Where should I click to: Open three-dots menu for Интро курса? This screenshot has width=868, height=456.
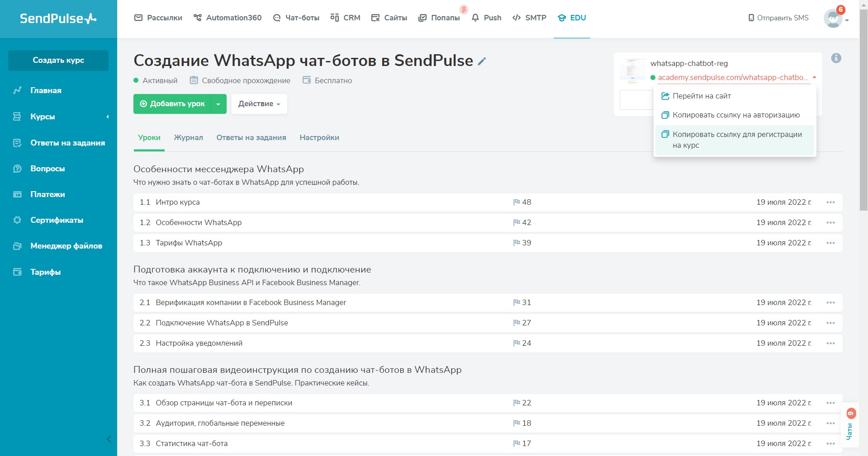[830, 202]
